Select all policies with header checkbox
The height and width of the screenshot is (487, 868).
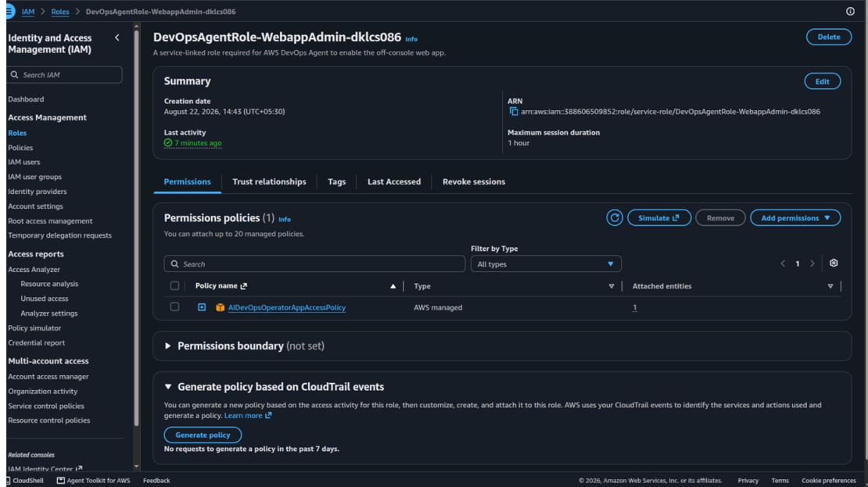point(174,286)
